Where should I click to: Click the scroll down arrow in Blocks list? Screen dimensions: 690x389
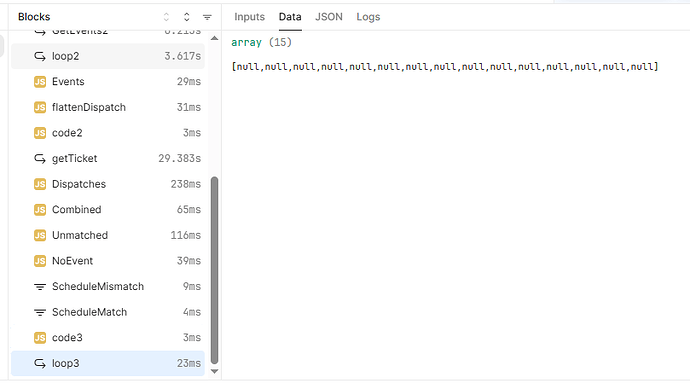click(214, 371)
